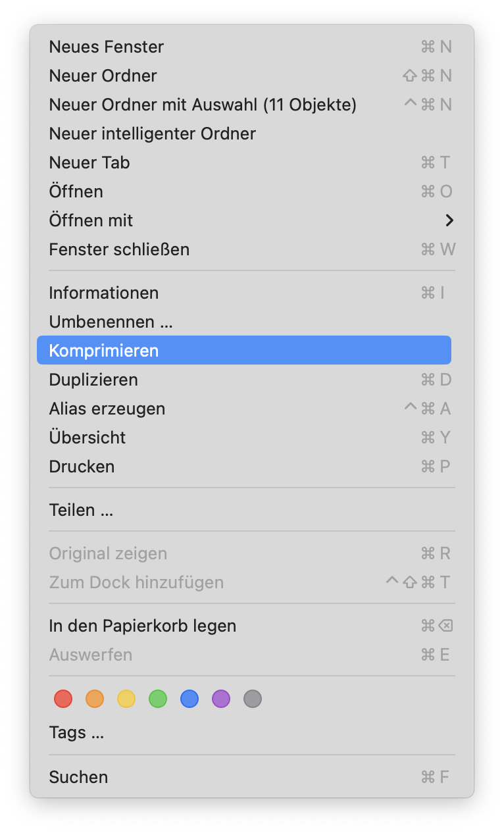The height and width of the screenshot is (833, 504).
Task: Select the gray tag dot
Action: [x=253, y=699]
